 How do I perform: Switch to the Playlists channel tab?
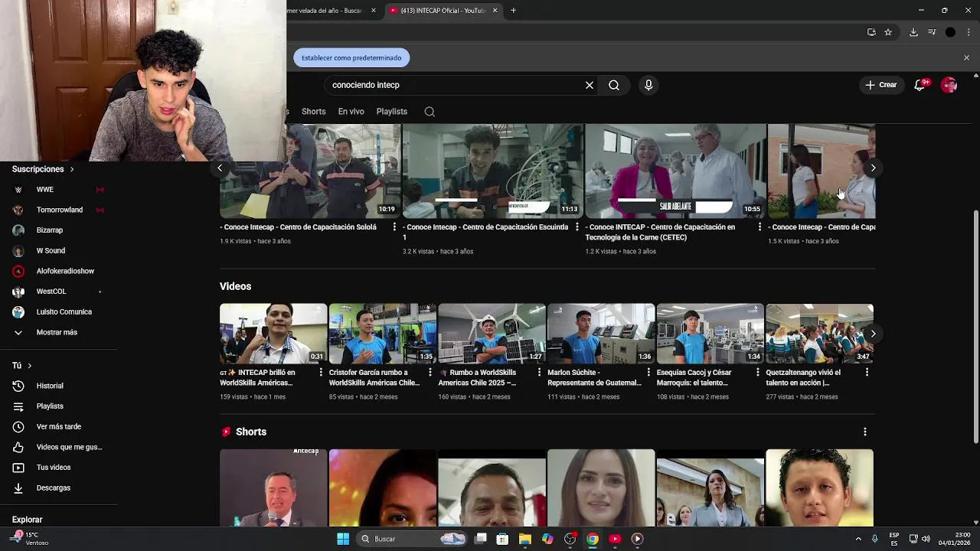[391, 112]
